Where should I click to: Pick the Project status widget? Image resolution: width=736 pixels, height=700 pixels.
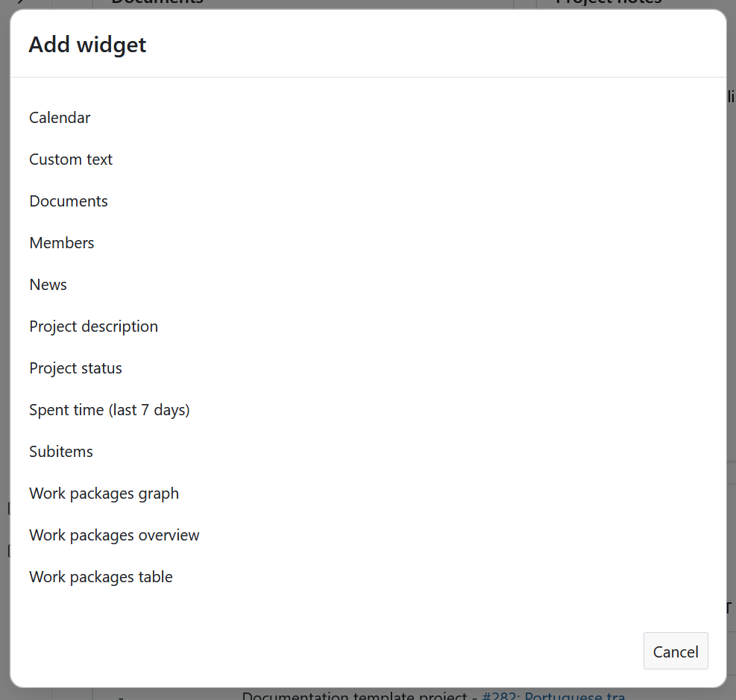[75, 368]
